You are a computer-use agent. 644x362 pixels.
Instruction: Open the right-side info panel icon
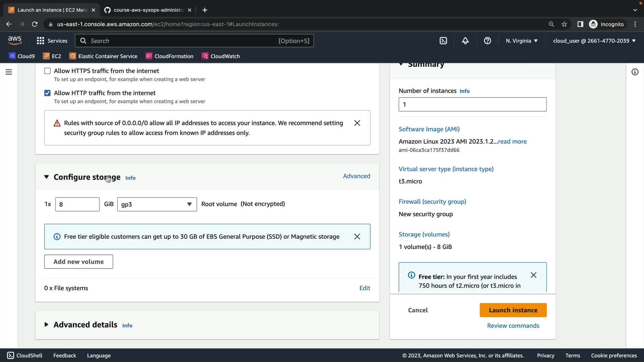point(635,72)
